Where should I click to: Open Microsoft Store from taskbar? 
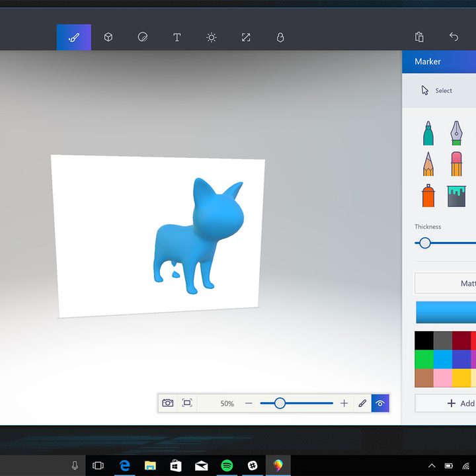(176, 465)
